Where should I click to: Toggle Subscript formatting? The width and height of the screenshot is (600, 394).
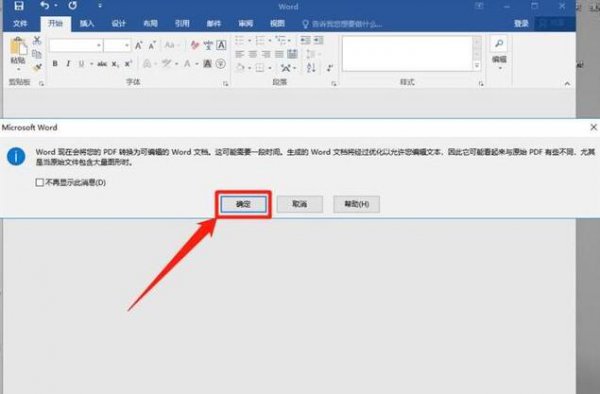coord(115,64)
